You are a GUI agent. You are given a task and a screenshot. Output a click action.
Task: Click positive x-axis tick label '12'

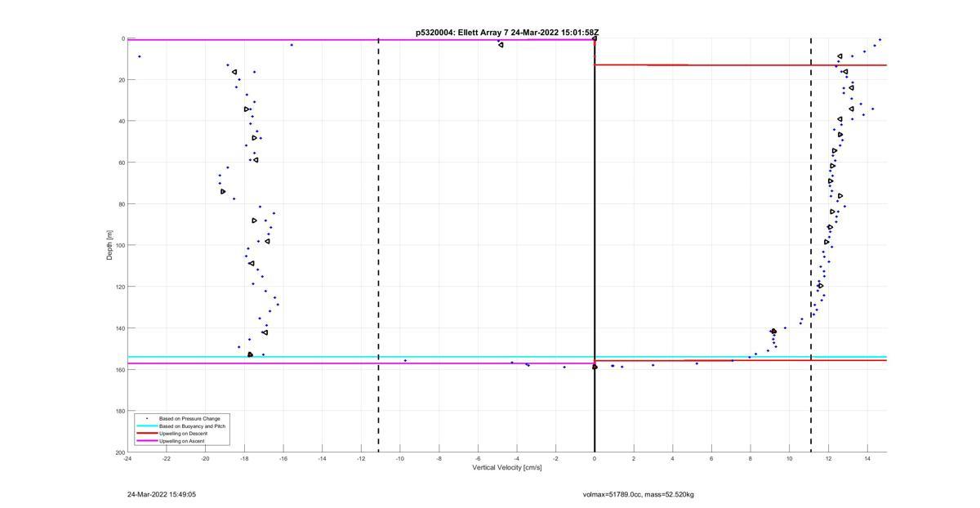(x=828, y=459)
